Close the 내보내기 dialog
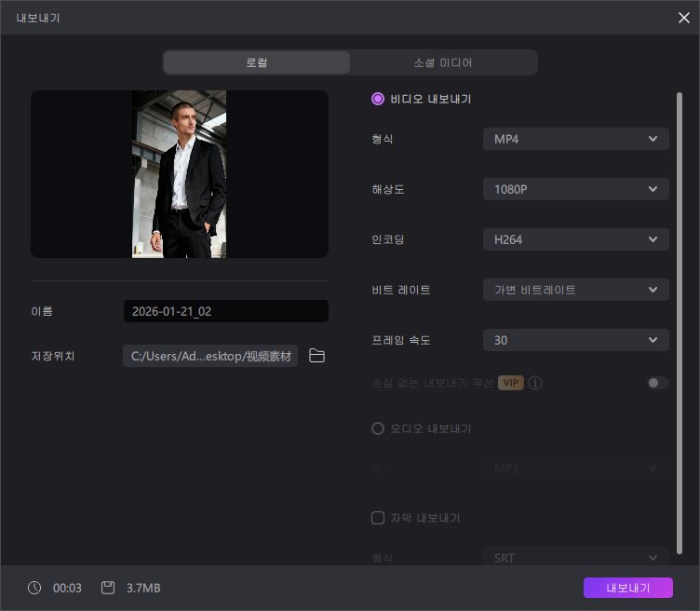Image resolution: width=700 pixels, height=611 pixels. (684, 18)
